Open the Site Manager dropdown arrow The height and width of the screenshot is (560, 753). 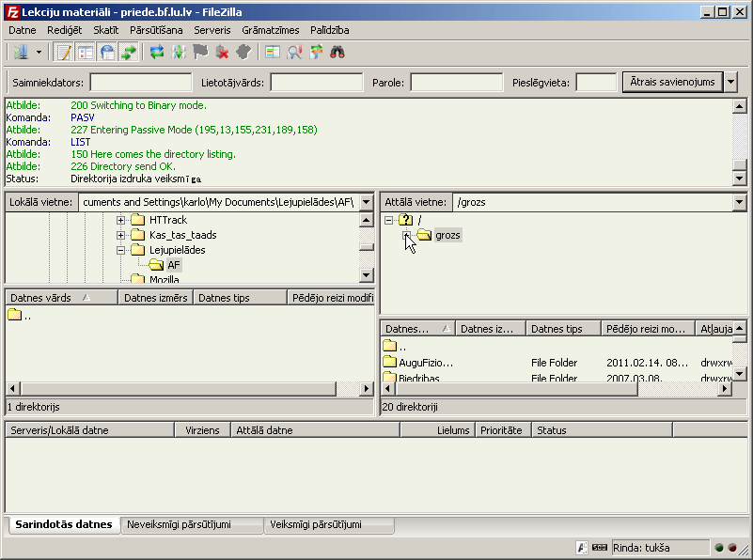(x=39, y=52)
